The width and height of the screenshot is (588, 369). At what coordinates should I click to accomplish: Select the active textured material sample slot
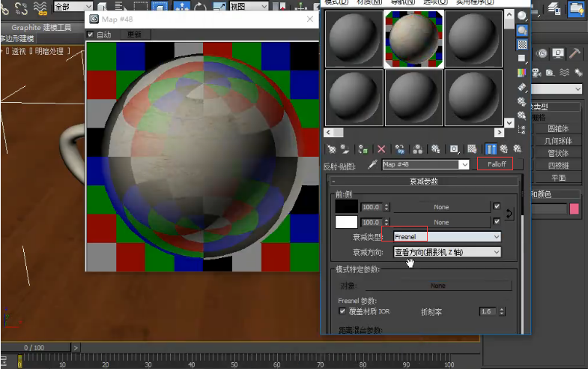click(414, 39)
